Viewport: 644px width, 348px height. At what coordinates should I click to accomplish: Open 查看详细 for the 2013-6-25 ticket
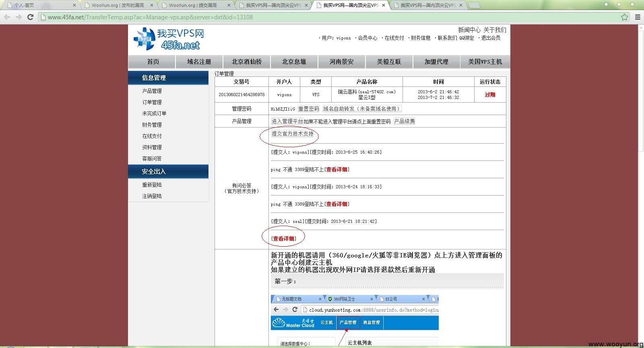coord(337,169)
